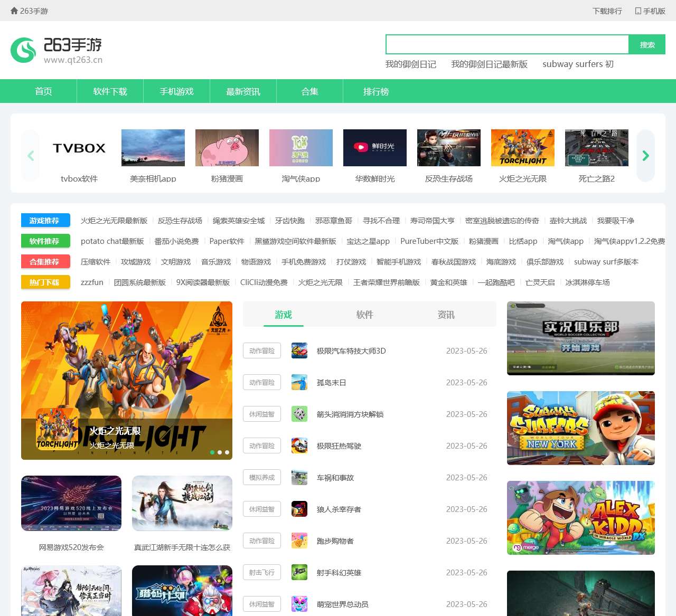676x616 pixels.
Task: Click the 萌宠世界总动员 game icon
Action: point(299,604)
